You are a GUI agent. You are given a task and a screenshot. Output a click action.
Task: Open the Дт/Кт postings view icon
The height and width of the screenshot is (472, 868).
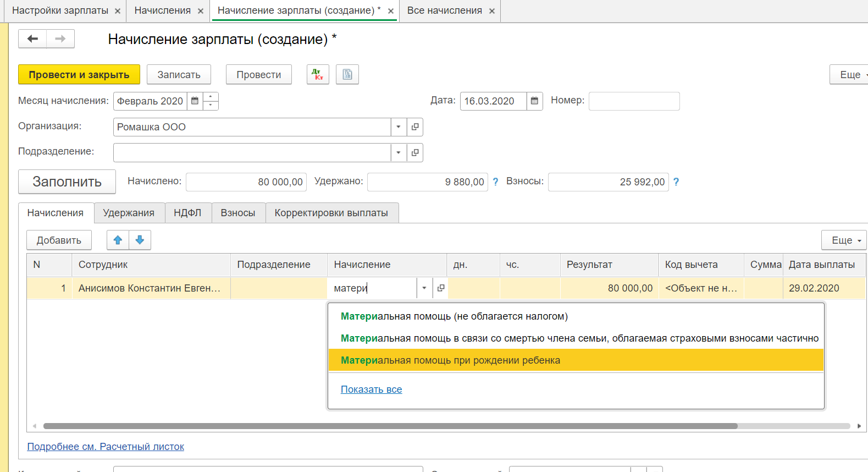[318, 74]
